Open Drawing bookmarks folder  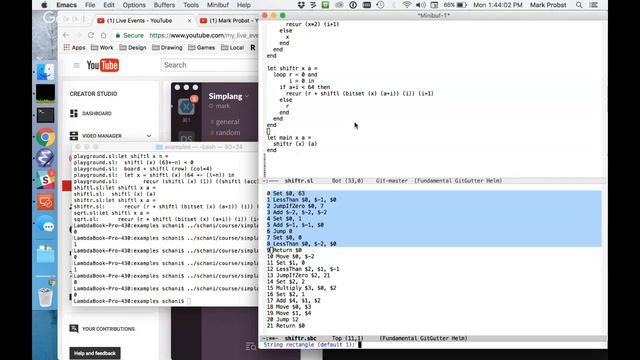[167, 48]
